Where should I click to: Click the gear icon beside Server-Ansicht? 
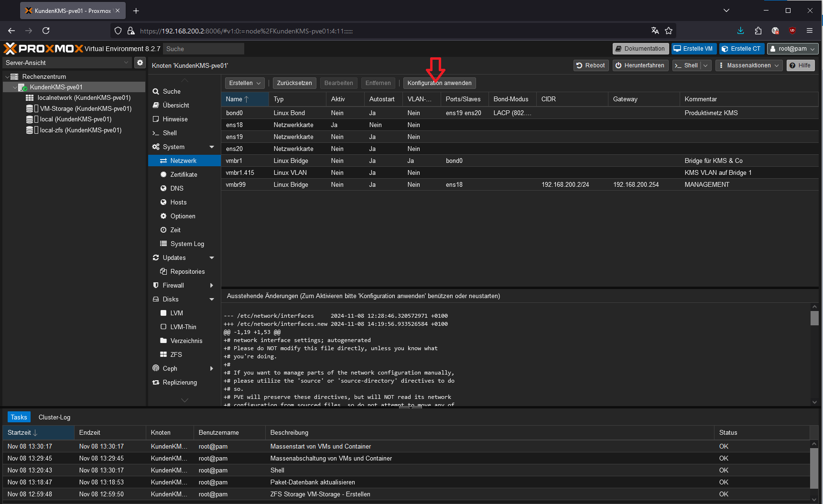pos(140,63)
